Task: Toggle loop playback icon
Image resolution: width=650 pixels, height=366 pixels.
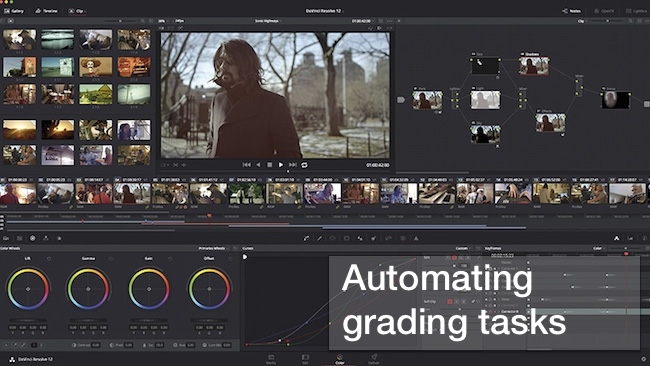Action: click(304, 165)
